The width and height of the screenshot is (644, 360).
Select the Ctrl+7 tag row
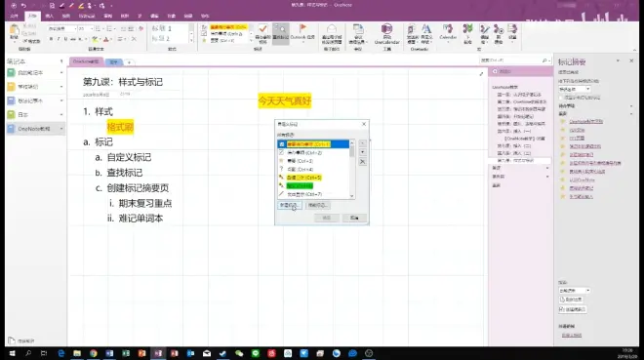(x=314, y=194)
